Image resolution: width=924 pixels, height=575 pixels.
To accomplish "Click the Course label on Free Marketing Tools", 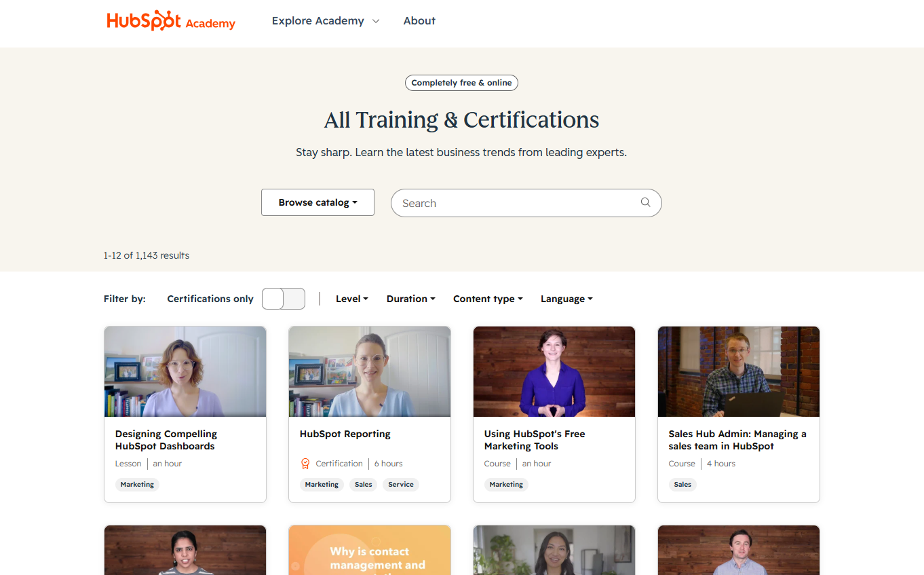I will click(497, 464).
